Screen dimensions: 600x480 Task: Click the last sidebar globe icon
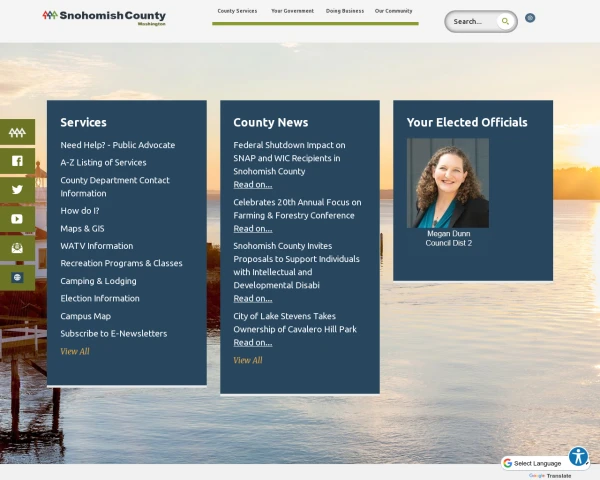click(17, 277)
